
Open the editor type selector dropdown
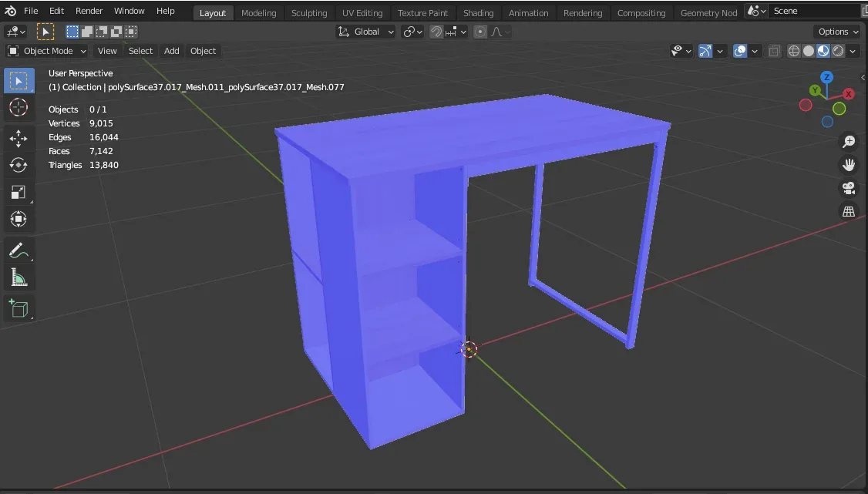point(15,32)
